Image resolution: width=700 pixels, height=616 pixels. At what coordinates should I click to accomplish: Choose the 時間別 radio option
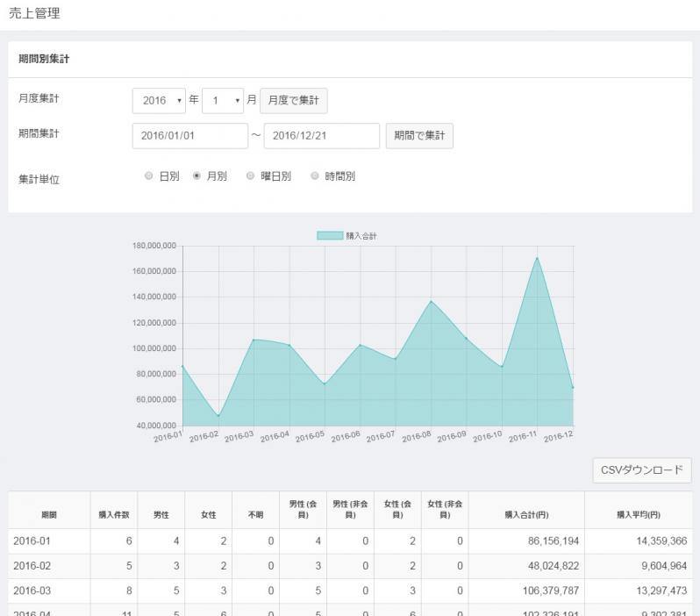coord(314,175)
